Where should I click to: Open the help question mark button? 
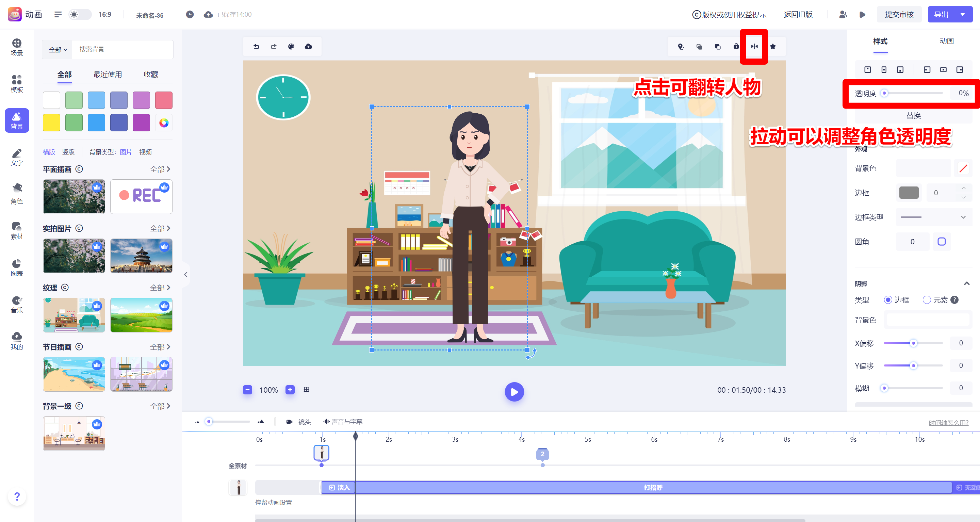coord(17,496)
